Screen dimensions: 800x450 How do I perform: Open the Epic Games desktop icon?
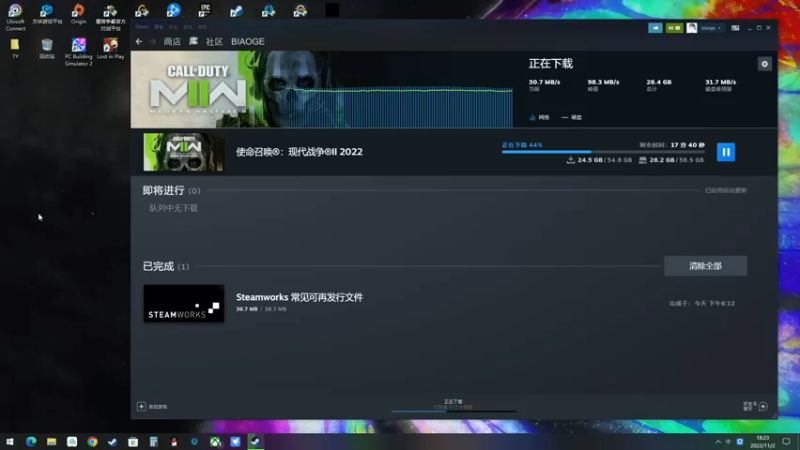(x=205, y=10)
